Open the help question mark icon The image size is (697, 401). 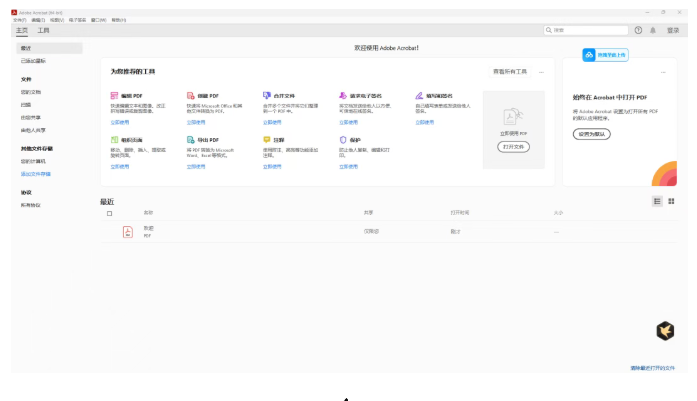pos(638,30)
